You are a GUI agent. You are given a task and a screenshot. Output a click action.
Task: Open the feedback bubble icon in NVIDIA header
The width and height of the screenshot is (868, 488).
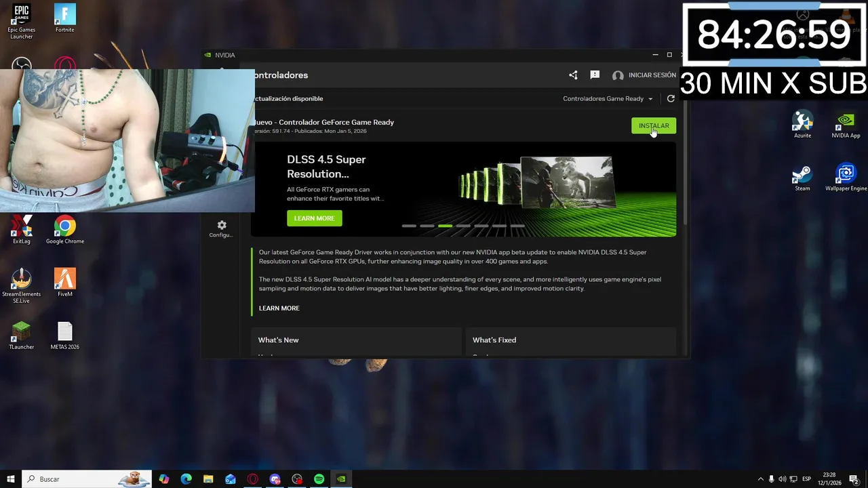(x=595, y=75)
